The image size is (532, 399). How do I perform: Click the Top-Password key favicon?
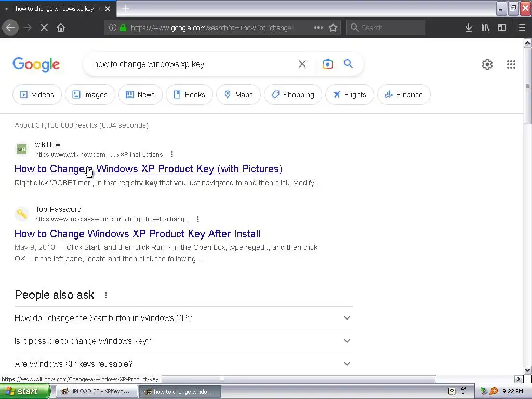coord(22,214)
